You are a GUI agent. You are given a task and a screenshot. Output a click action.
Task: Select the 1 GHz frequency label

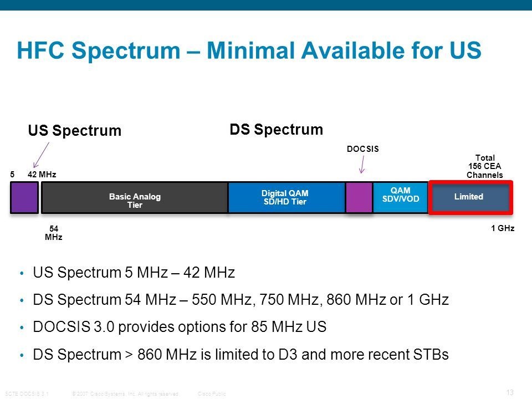pyautogui.click(x=503, y=228)
